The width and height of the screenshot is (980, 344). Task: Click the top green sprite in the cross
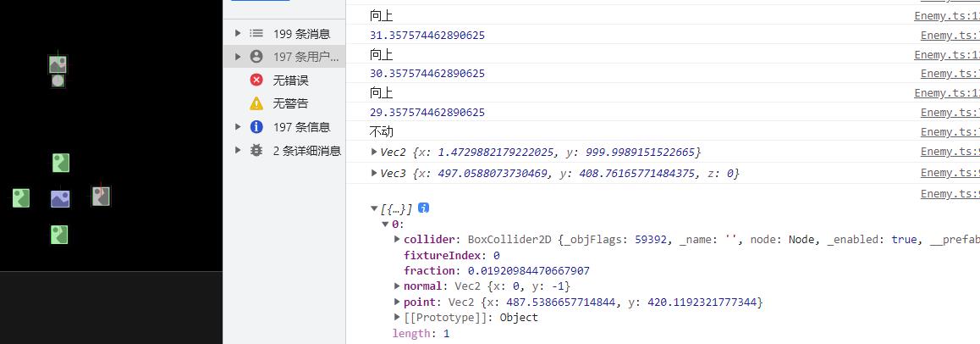tap(60, 162)
